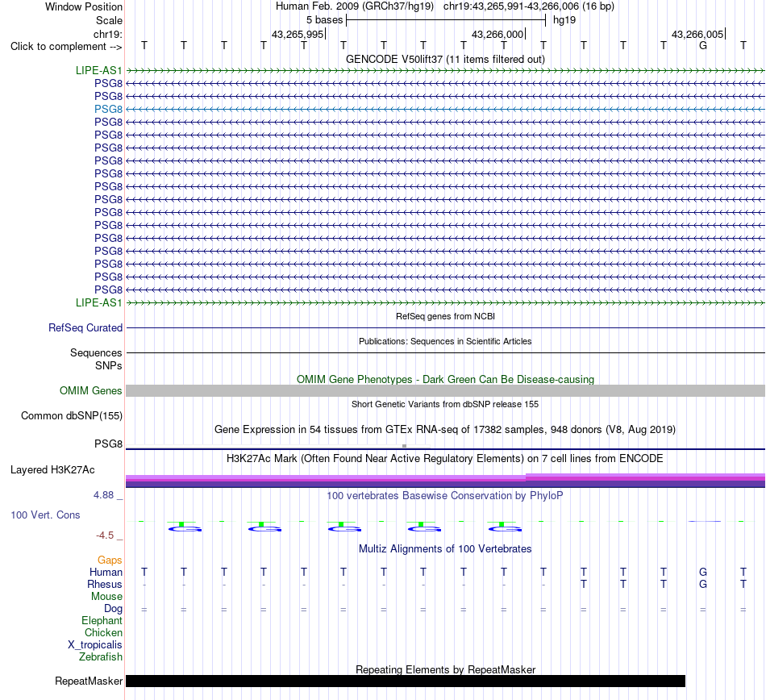The width and height of the screenshot is (766, 700).
Task: Click the 'RefSeq genes from NCBI' title
Action: click(x=445, y=317)
